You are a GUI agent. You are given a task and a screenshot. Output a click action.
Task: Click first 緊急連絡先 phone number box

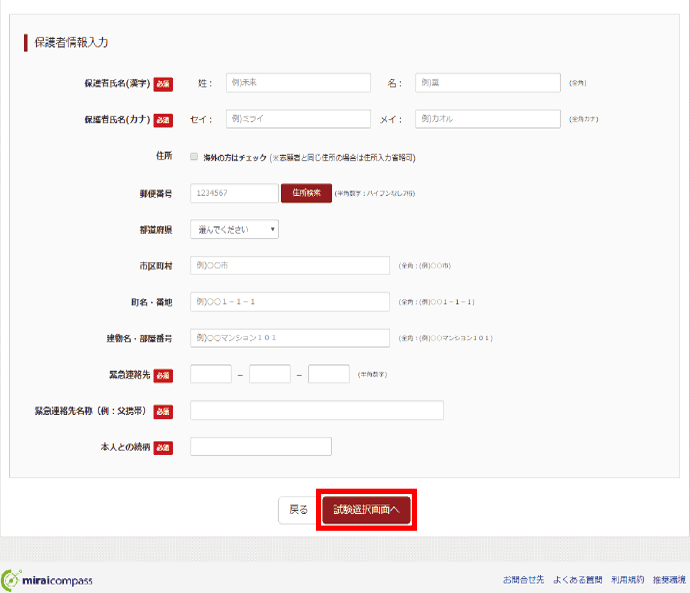(x=211, y=374)
